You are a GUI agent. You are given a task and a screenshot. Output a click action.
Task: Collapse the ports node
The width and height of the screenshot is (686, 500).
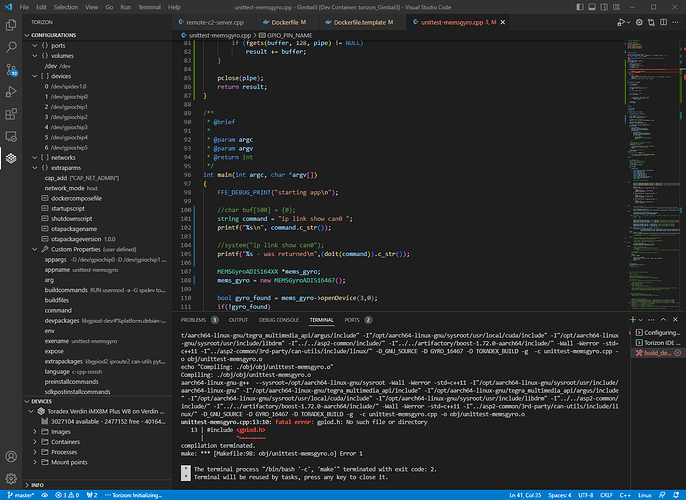pyautogui.click(x=35, y=45)
